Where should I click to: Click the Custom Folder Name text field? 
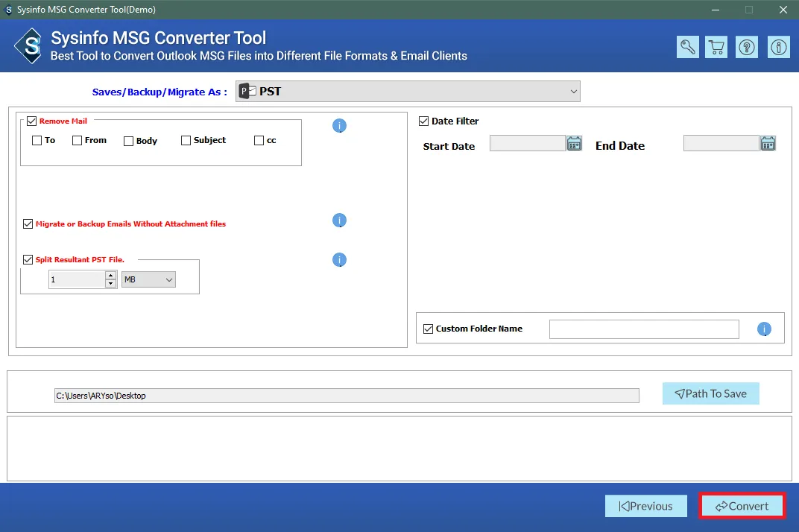tap(644, 329)
